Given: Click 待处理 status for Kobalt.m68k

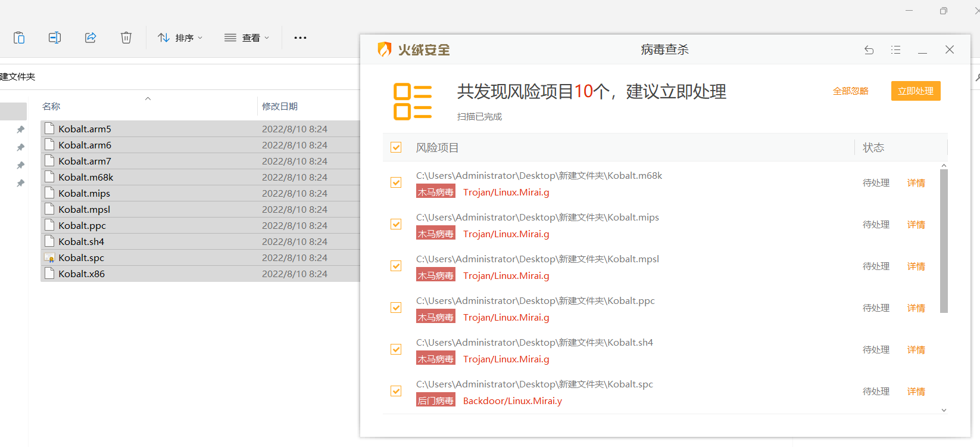Looking at the screenshot, I should (x=876, y=183).
